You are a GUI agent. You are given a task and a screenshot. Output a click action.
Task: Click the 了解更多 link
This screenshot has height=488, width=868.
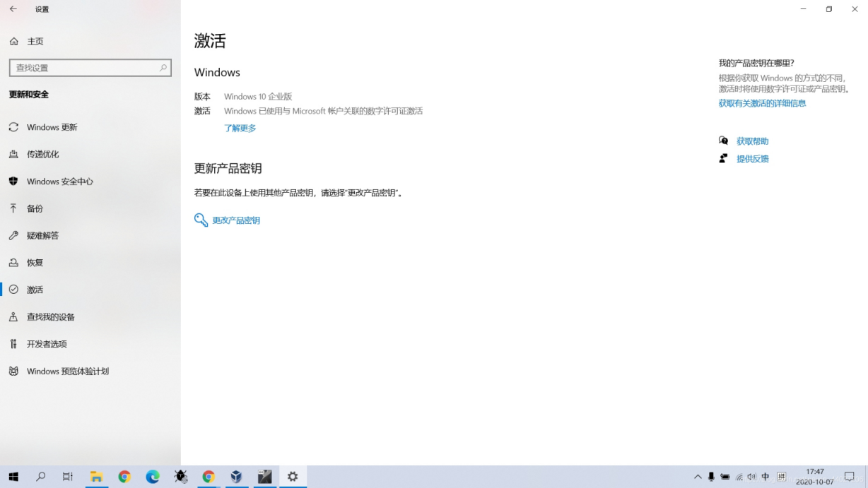pyautogui.click(x=240, y=128)
